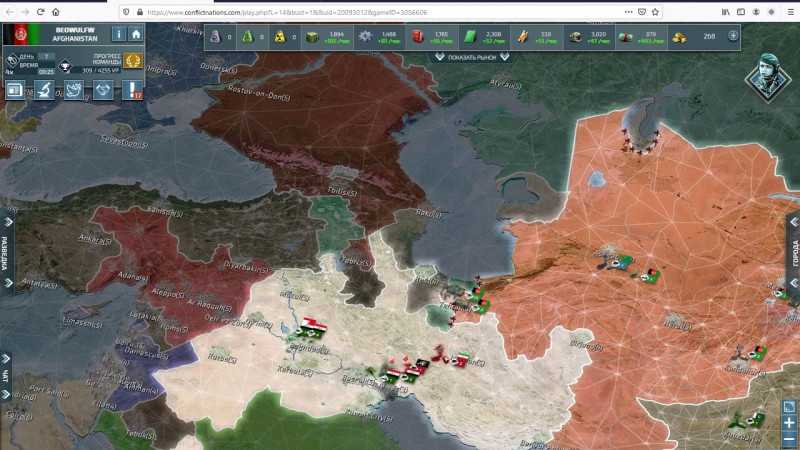Click the Ankara city label
Viewport: 800px width, 450px height.
tap(95, 239)
